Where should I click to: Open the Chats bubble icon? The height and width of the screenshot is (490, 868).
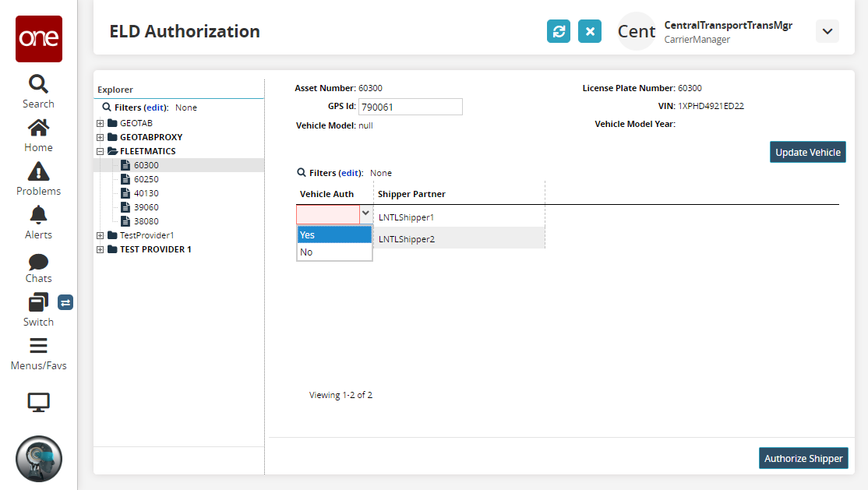click(x=38, y=262)
